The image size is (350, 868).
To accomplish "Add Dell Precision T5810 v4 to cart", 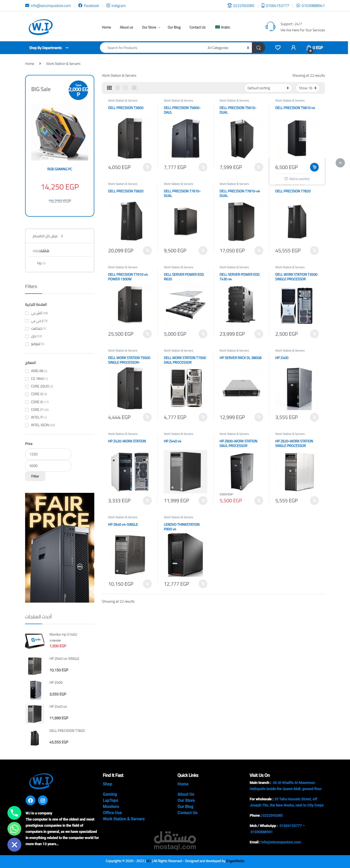I will 314,167.
